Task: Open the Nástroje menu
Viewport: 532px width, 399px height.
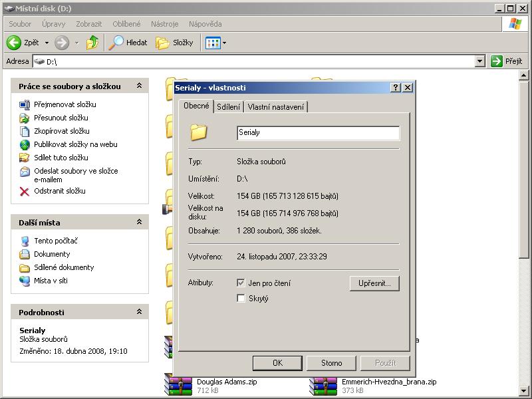Action: [164, 24]
